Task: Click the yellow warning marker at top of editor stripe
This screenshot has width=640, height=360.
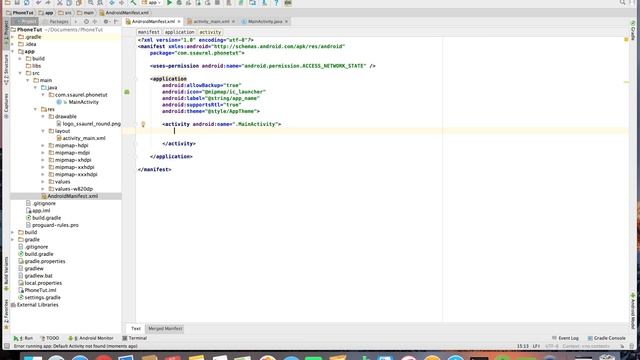Action: [x=626, y=40]
